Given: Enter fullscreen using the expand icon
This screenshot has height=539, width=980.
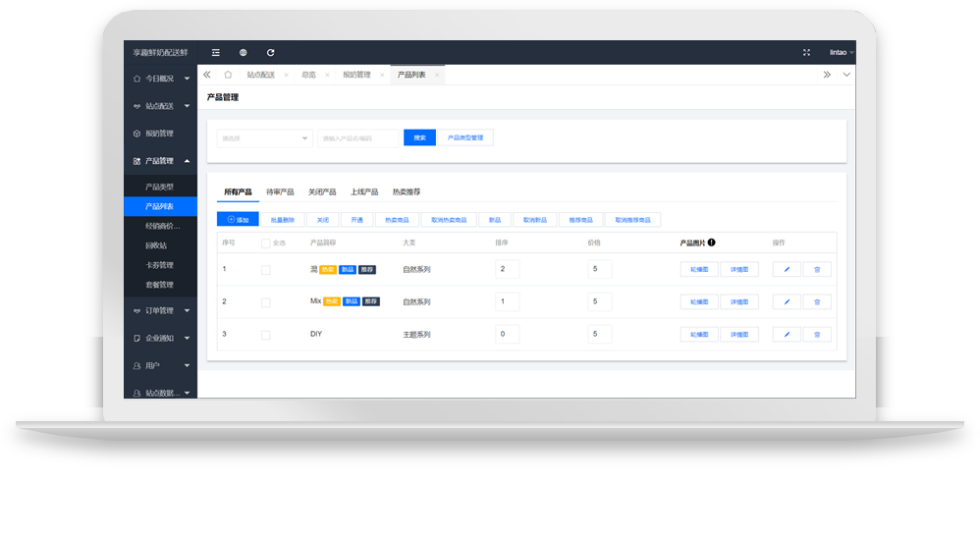Looking at the screenshot, I should pyautogui.click(x=806, y=52).
